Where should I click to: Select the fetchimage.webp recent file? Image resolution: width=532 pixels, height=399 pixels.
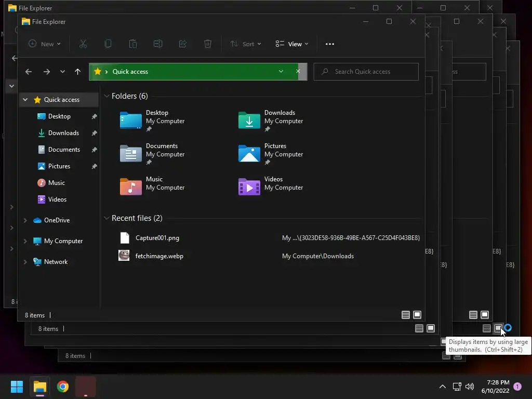[x=159, y=256]
